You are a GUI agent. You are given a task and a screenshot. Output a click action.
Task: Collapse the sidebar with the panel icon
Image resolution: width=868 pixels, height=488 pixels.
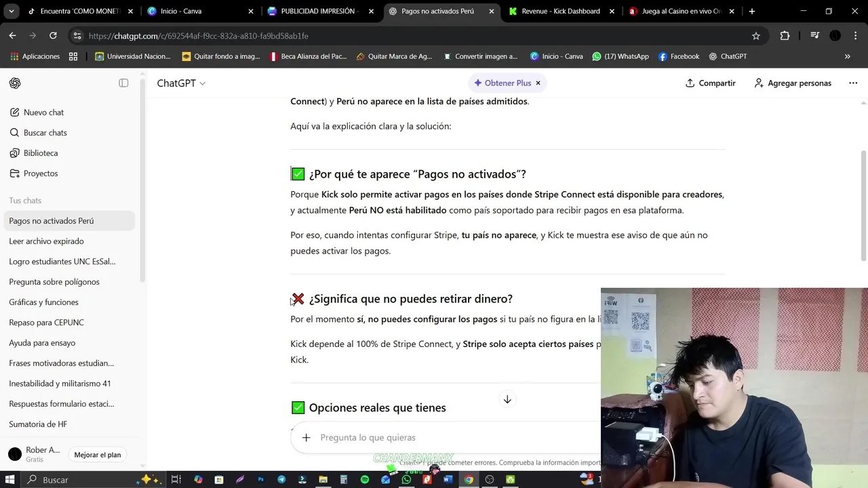123,83
